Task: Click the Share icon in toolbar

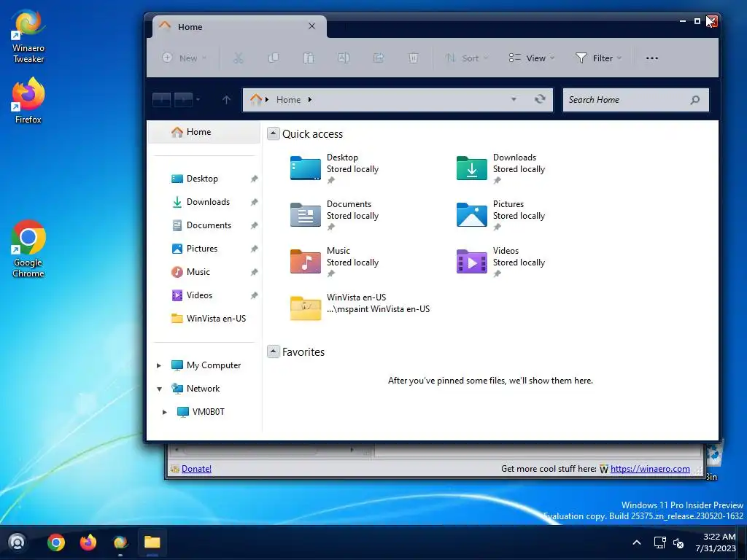Action: [379, 58]
